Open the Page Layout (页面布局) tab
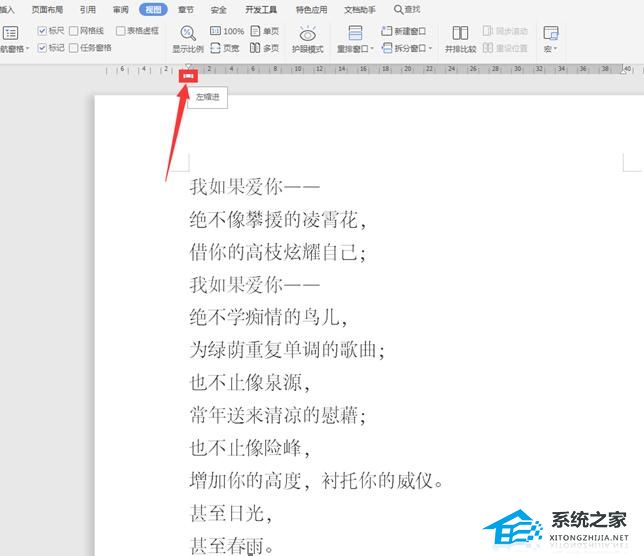 pos(47,9)
